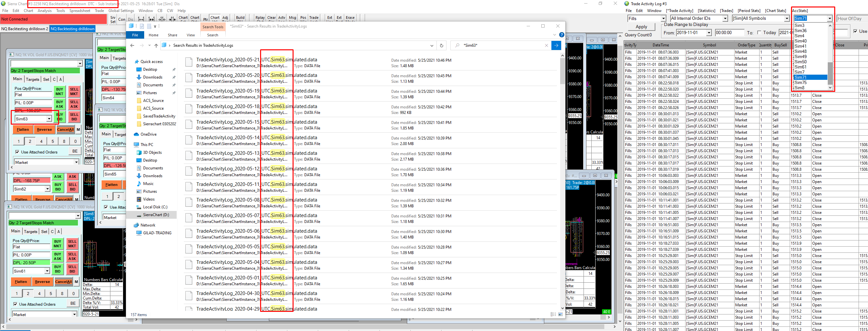Image resolution: width=868 pixels, height=331 pixels.
Task: Click Flatten in Sim63 panel
Action: [23, 129]
